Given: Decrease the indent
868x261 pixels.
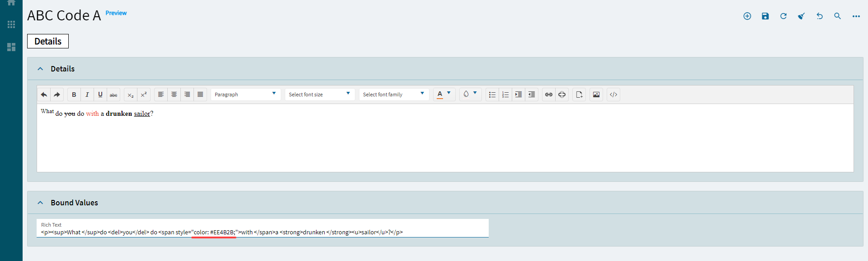Looking at the screenshot, I should [x=532, y=95].
